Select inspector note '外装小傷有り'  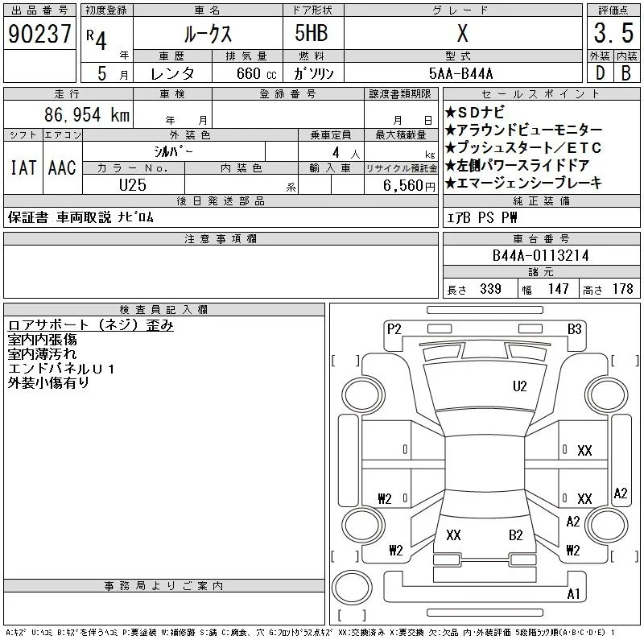48,383
